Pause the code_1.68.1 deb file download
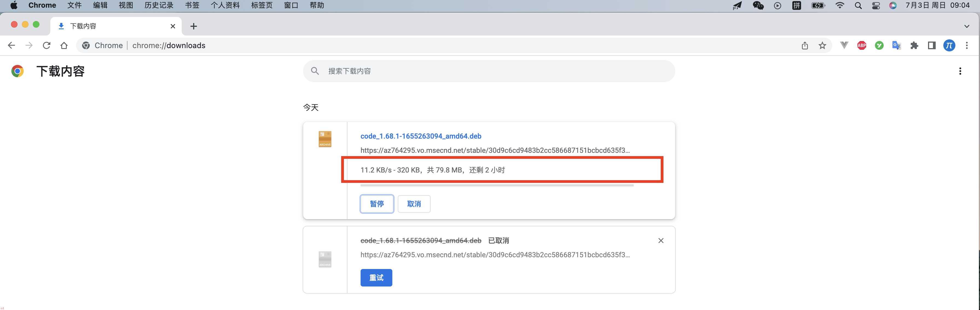This screenshot has height=310, width=980. (376, 203)
